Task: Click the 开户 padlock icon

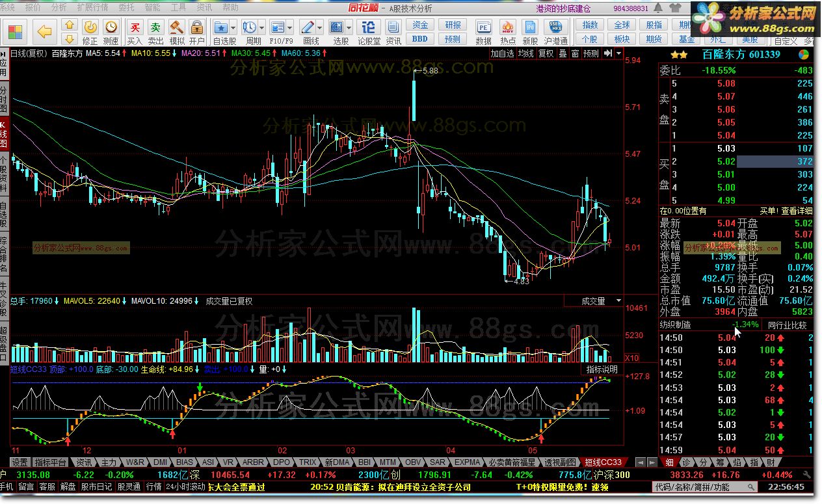Action: coord(196,27)
